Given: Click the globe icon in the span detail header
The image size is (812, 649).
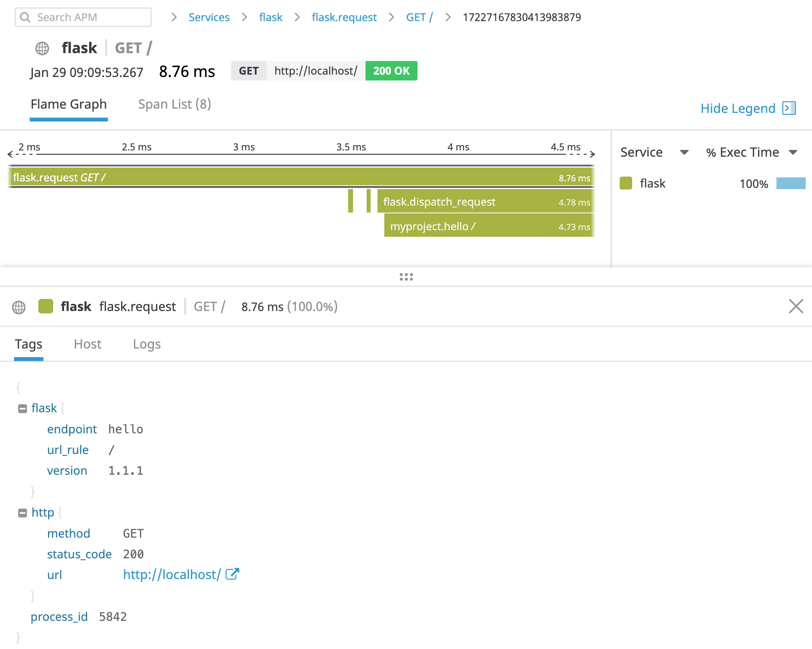Looking at the screenshot, I should [x=18, y=307].
